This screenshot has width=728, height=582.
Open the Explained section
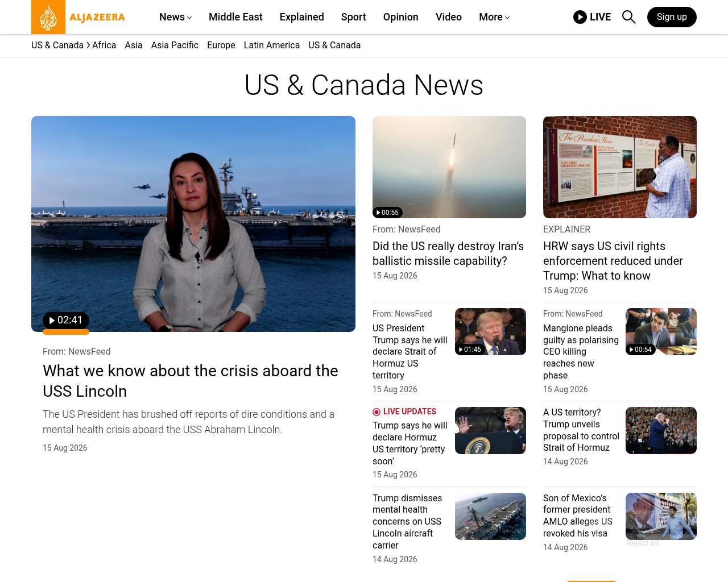[302, 17]
